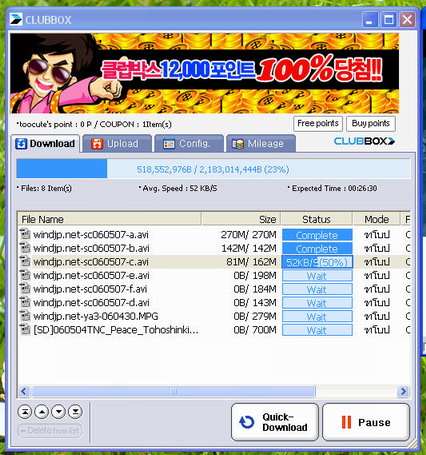Click the CLUBBOX title bar icon
The image size is (426, 455).
point(16,19)
